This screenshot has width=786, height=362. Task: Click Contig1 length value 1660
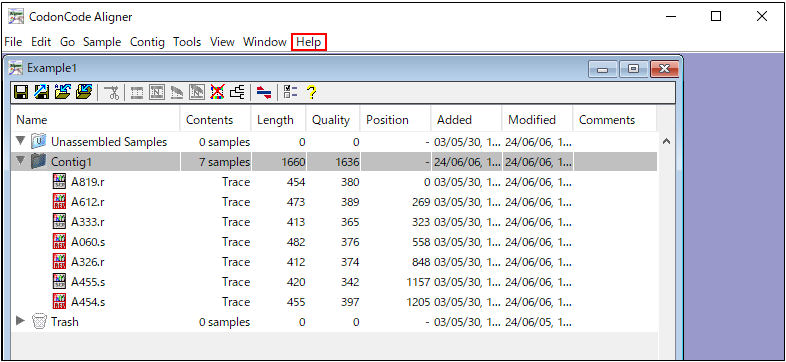tap(293, 162)
